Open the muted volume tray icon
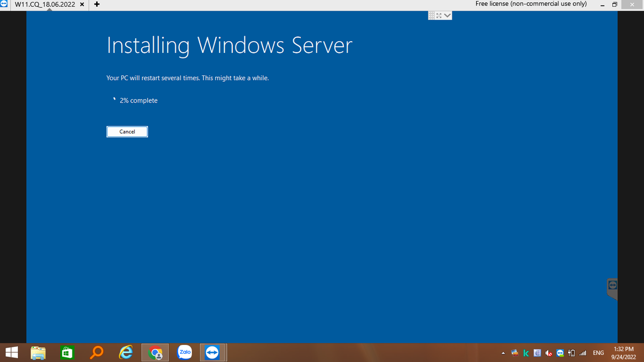 [x=549, y=353]
